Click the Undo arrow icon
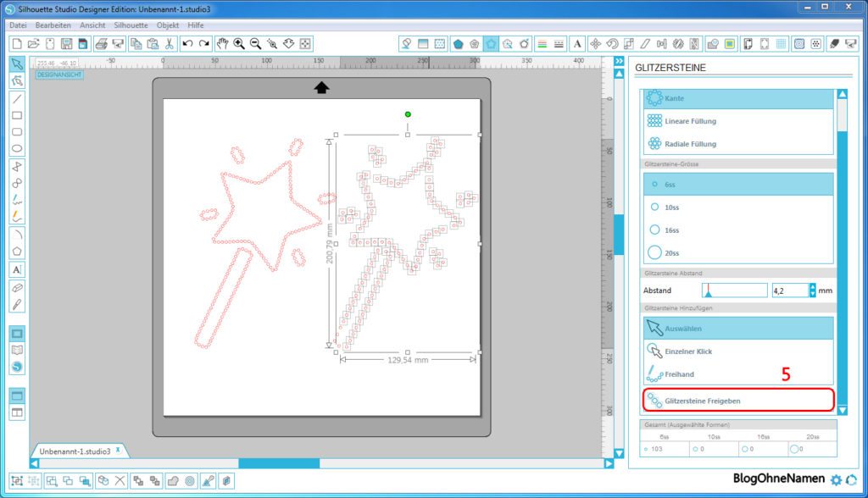868x498 pixels. [x=187, y=43]
